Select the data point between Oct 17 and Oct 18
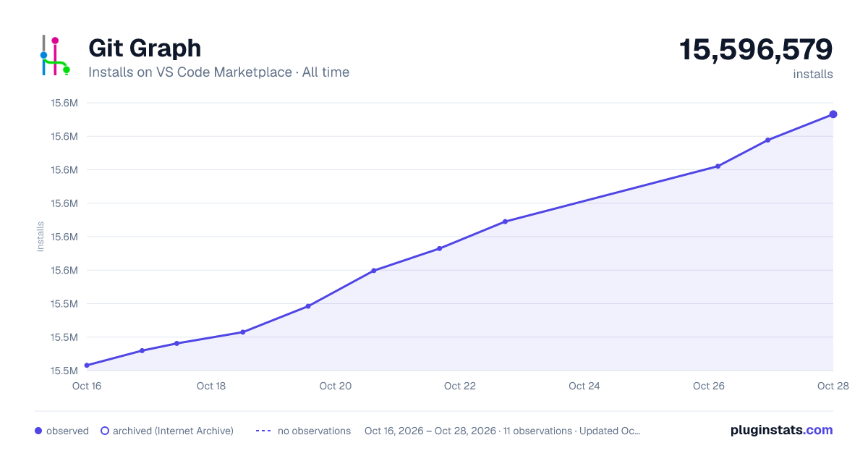Image resolution: width=868 pixels, height=456 pixels. point(176,343)
